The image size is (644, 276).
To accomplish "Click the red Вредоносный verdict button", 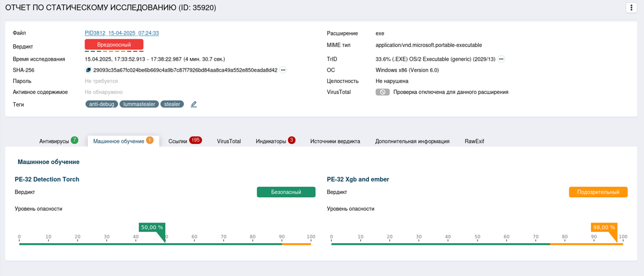I will point(114,44).
